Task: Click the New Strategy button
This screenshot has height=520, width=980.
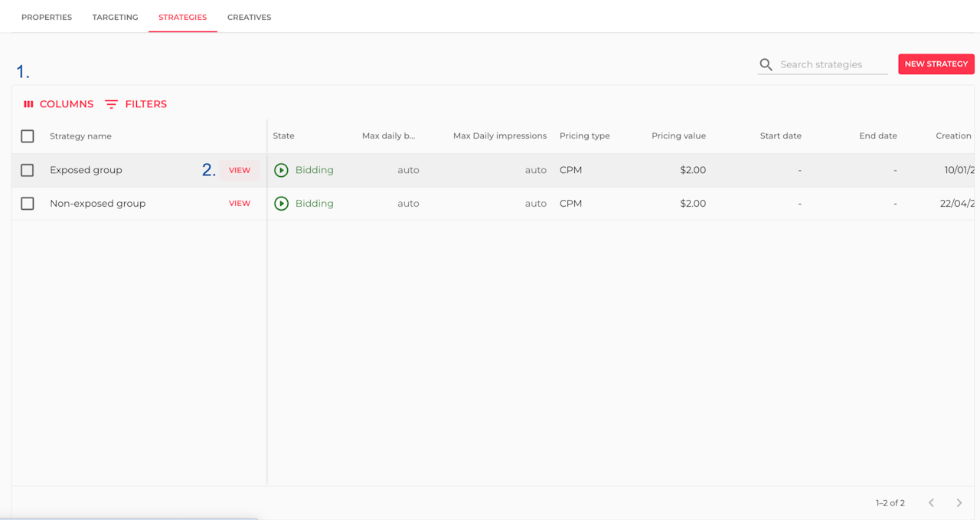Action: pos(936,64)
